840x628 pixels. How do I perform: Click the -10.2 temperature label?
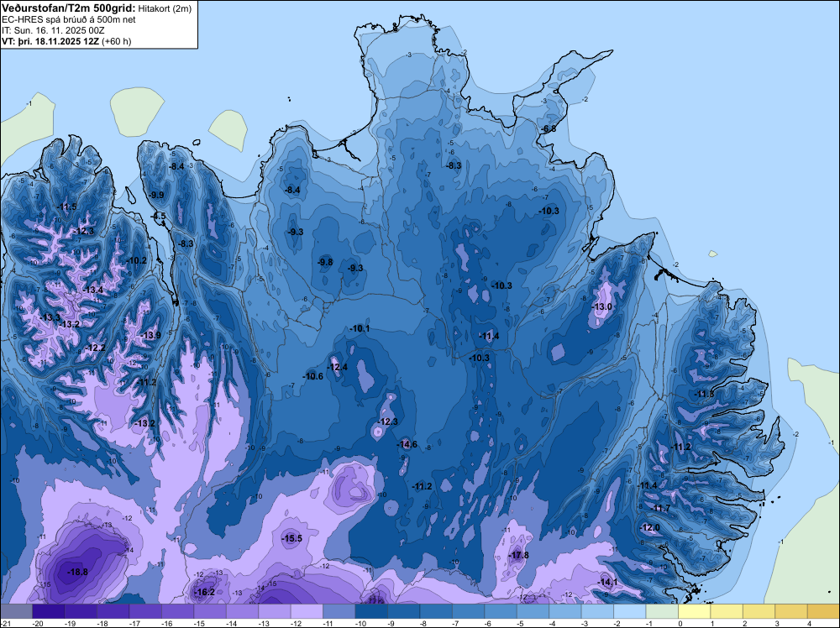(136, 261)
